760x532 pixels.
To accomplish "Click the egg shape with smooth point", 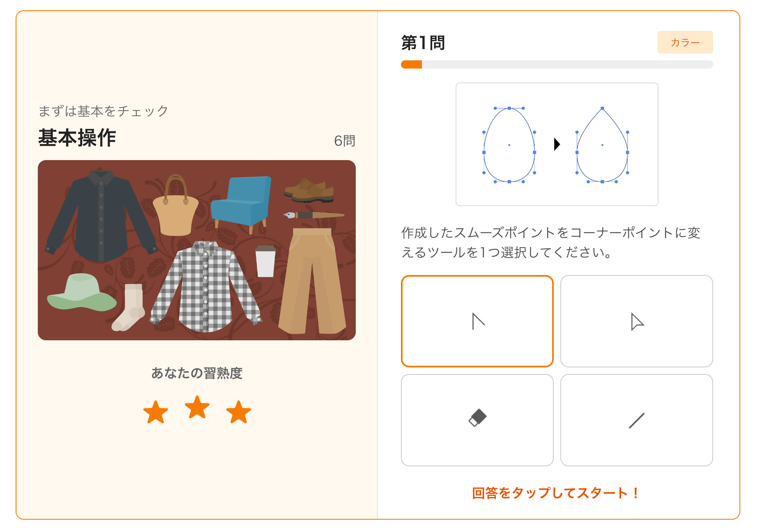I will [x=509, y=144].
